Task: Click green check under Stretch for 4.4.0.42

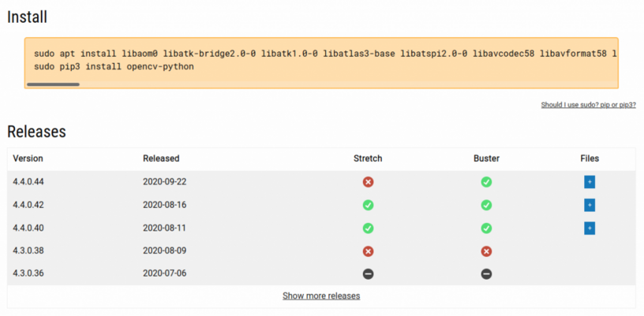Action: (368, 205)
